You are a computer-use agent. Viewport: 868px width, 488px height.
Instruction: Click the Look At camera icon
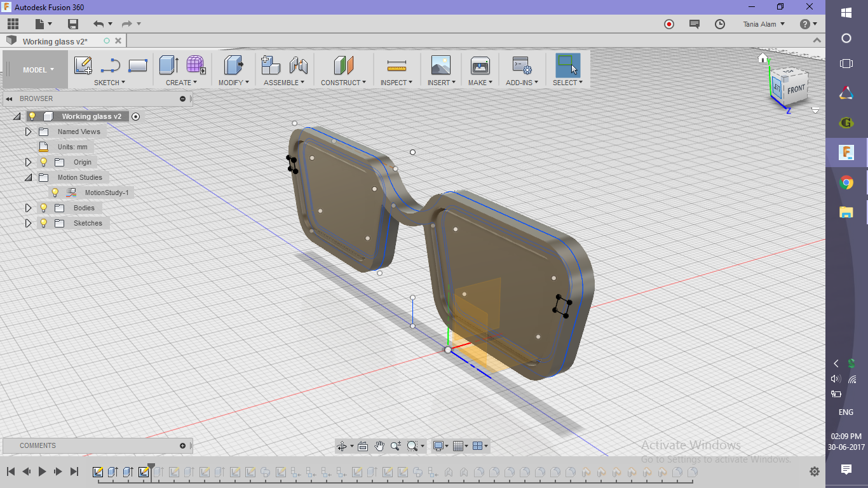(x=363, y=446)
